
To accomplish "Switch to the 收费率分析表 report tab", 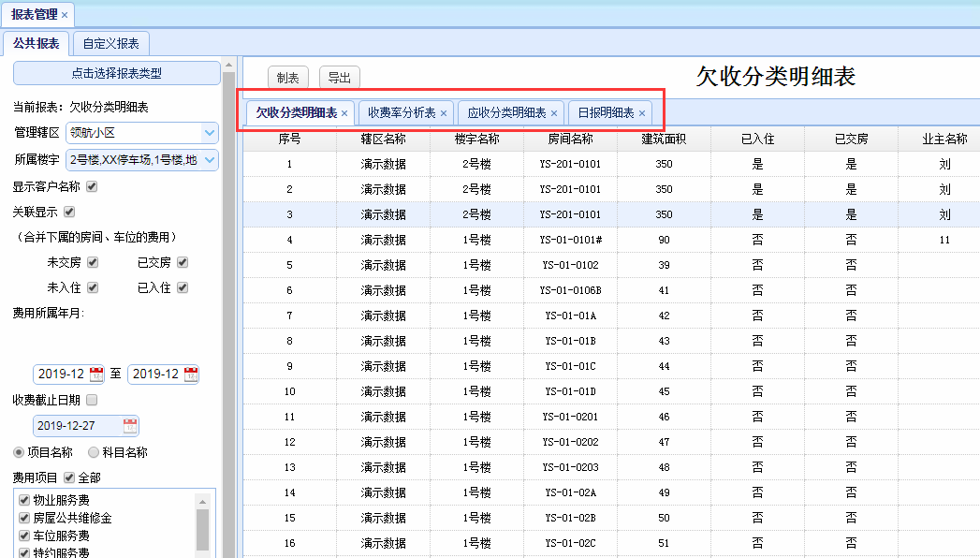I will click(401, 113).
